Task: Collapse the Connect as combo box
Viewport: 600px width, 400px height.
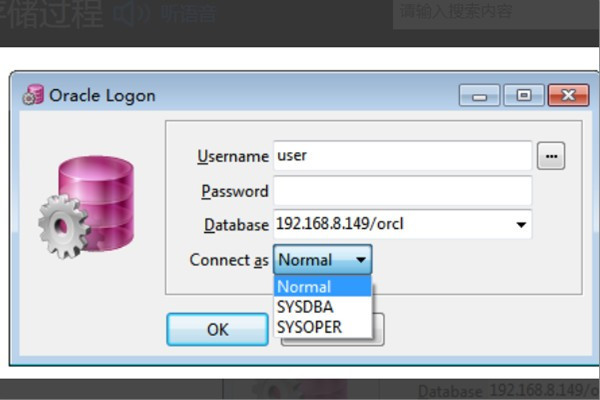Action: point(322,260)
